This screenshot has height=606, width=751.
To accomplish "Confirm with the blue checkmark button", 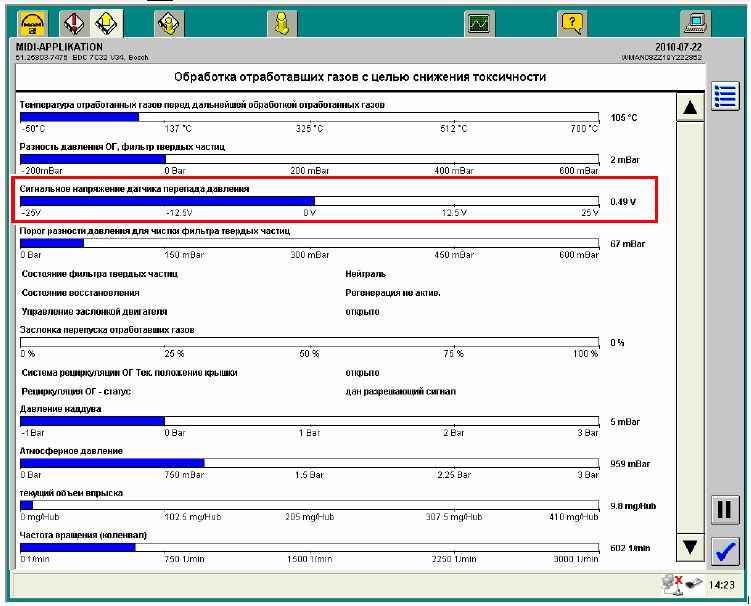I will [x=724, y=551].
